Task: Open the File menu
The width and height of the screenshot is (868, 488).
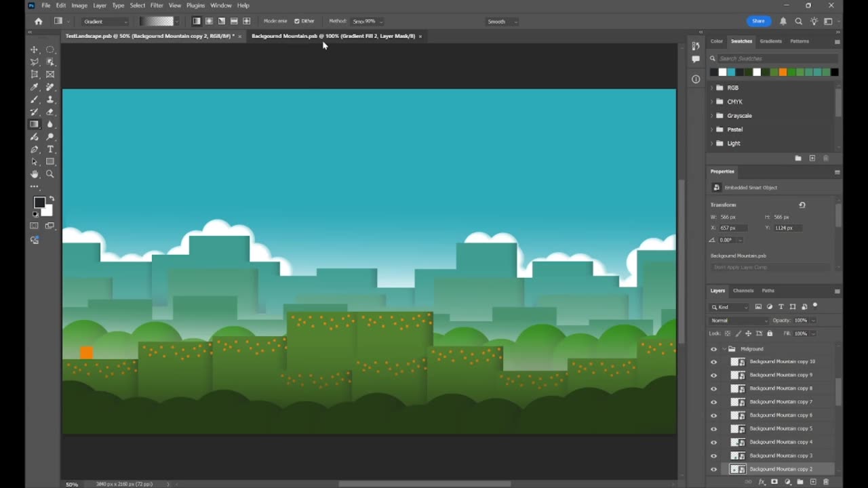Action: click(46, 5)
